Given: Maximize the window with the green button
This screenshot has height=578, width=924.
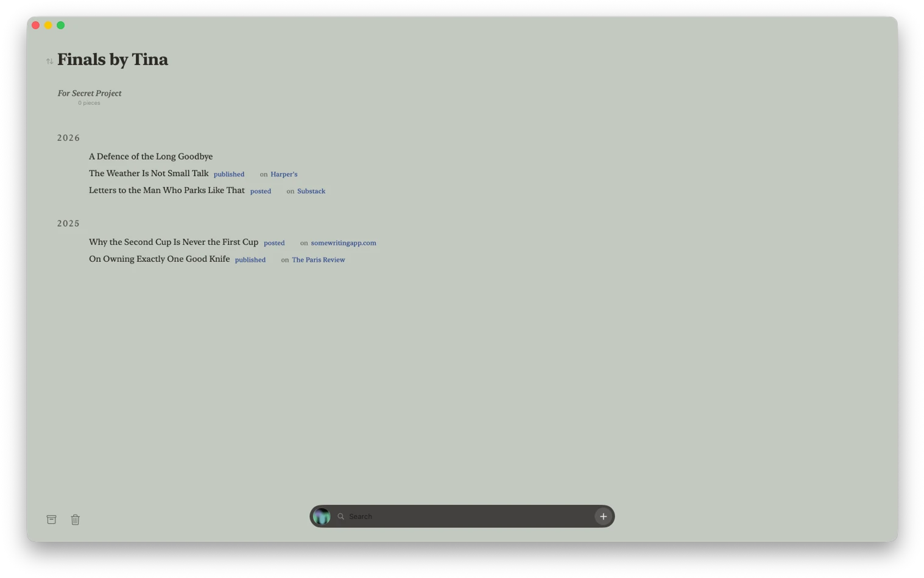Looking at the screenshot, I should click(61, 26).
